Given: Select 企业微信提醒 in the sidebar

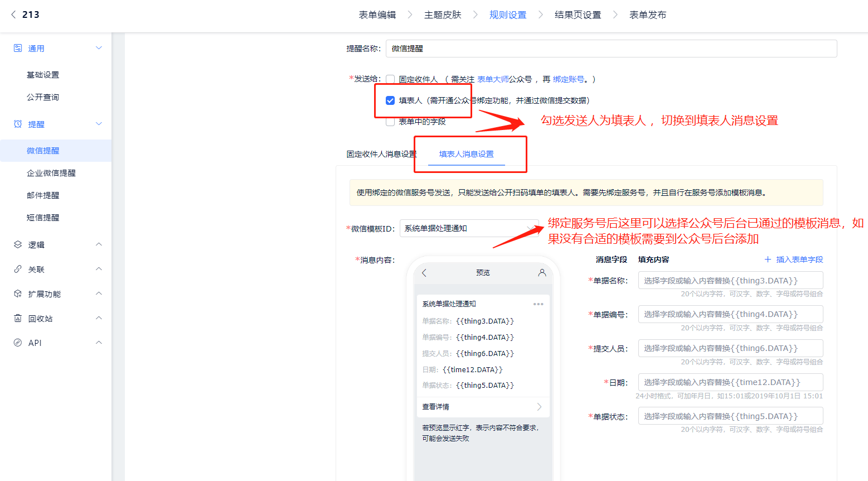Looking at the screenshot, I should (x=51, y=173).
